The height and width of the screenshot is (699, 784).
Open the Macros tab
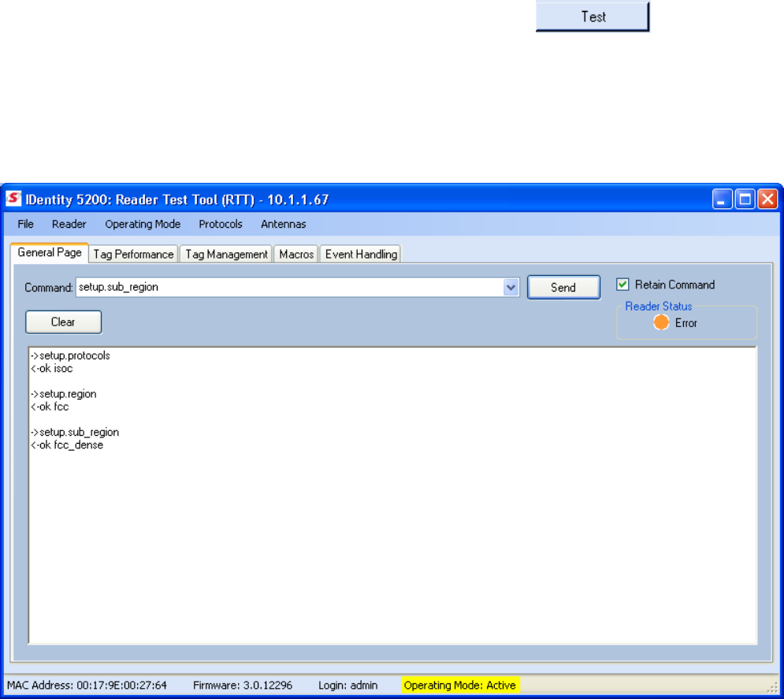296,254
